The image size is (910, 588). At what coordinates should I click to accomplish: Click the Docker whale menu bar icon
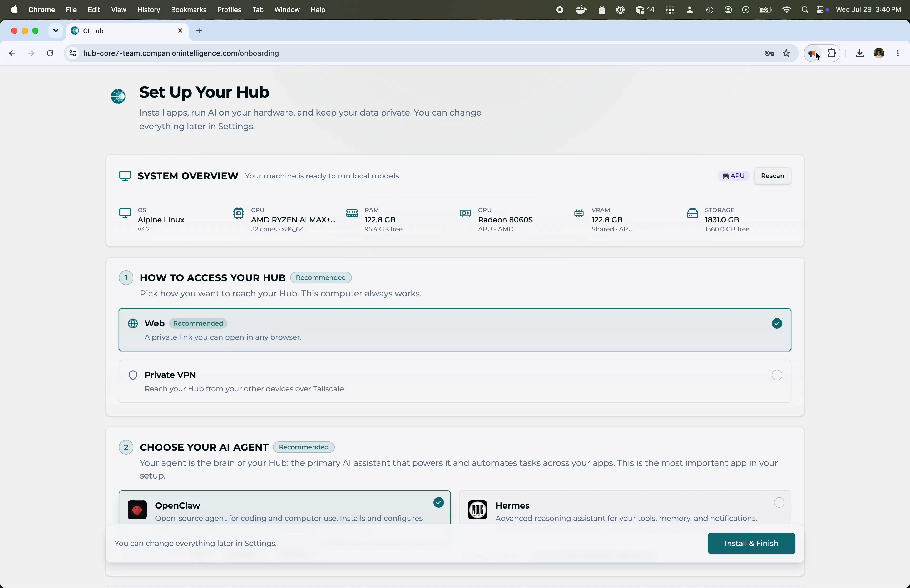[581, 10]
